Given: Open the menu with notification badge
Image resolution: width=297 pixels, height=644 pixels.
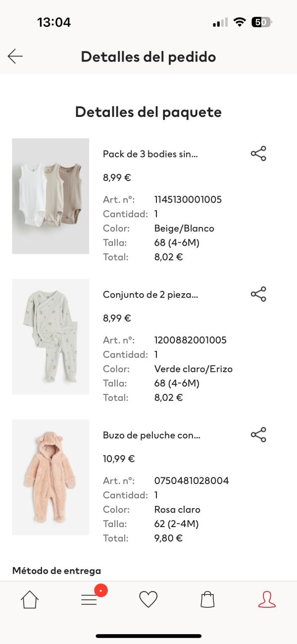Looking at the screenshot, I should [x=90, y=599].
